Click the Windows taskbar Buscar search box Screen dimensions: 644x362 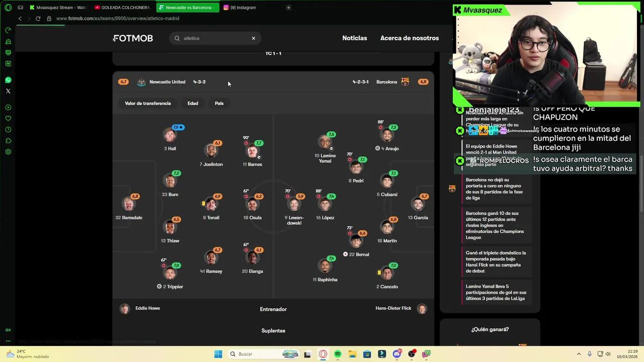[x=264, y=354]
